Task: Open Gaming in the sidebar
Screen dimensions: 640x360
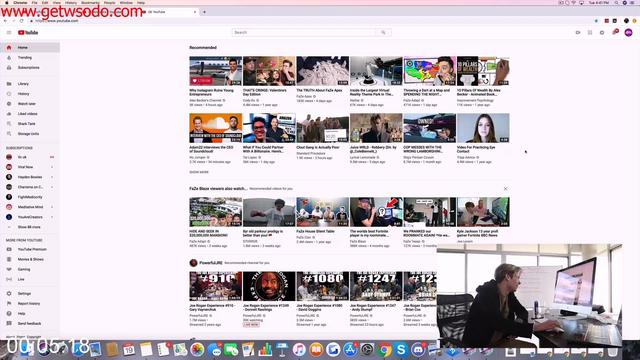Action: [x=30, y=269]
